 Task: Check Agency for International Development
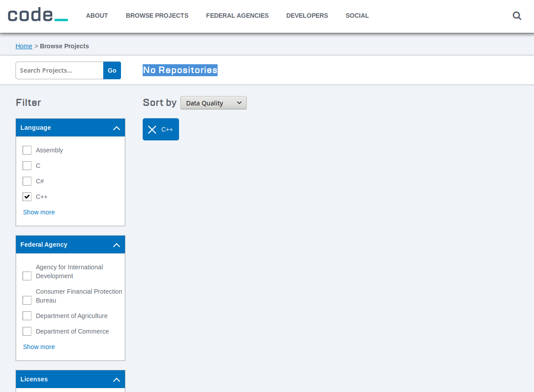point(27,276)
